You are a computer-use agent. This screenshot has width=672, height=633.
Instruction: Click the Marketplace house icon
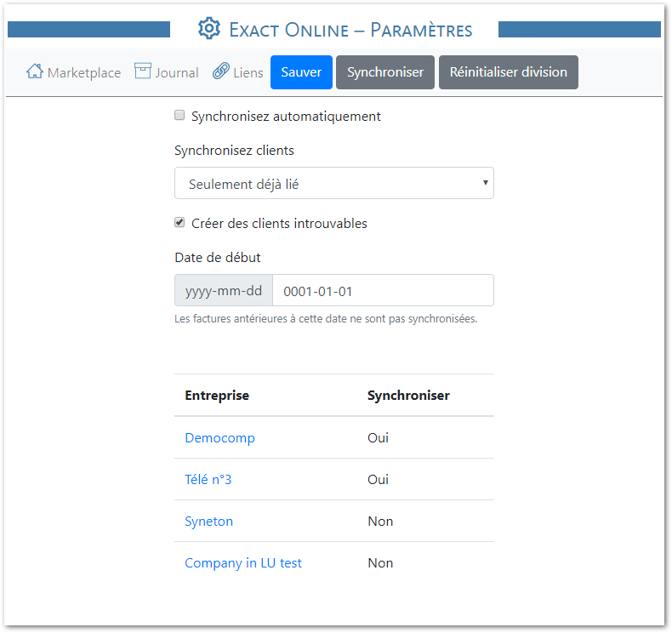(x=35, y=71)
